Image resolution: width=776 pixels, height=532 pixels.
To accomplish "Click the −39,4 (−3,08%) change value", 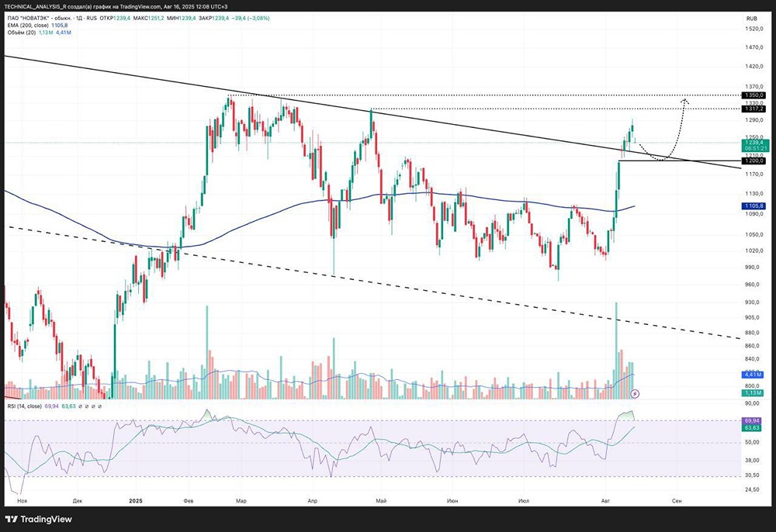I will point(251,19).
